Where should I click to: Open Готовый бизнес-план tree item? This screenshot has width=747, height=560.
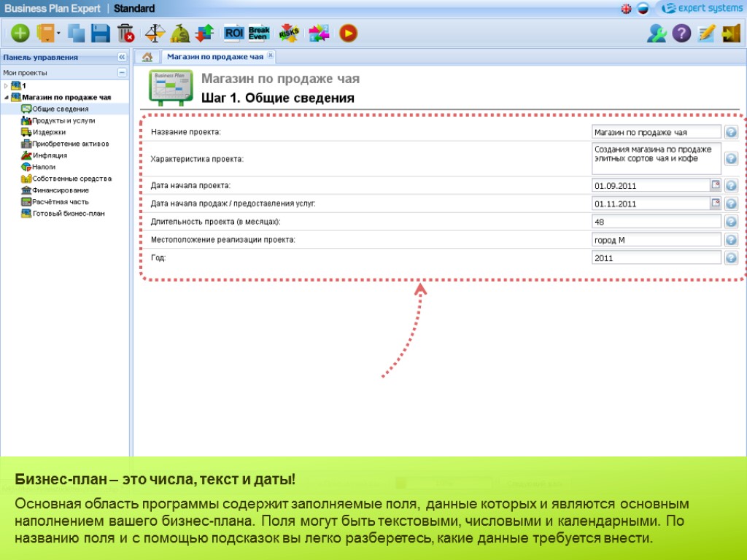click(x=63, y=214)
